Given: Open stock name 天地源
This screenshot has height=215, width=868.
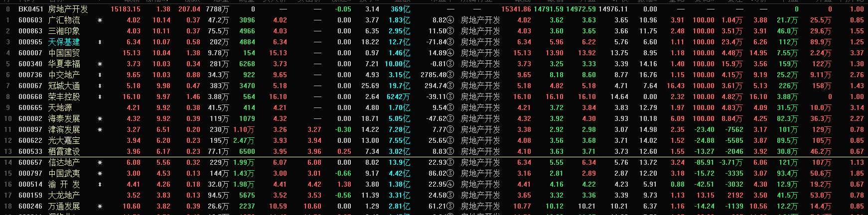Looking at the screenshot, I should [x=60, y=108].
